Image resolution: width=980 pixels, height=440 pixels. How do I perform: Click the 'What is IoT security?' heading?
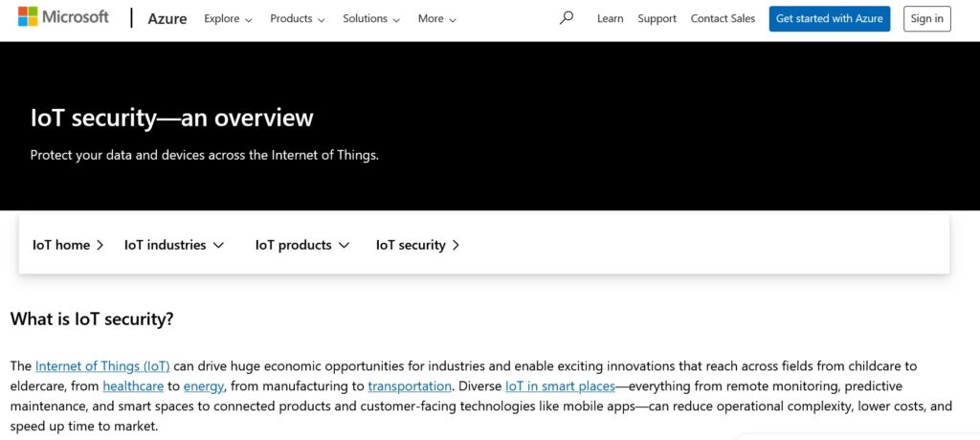point(92,319)
